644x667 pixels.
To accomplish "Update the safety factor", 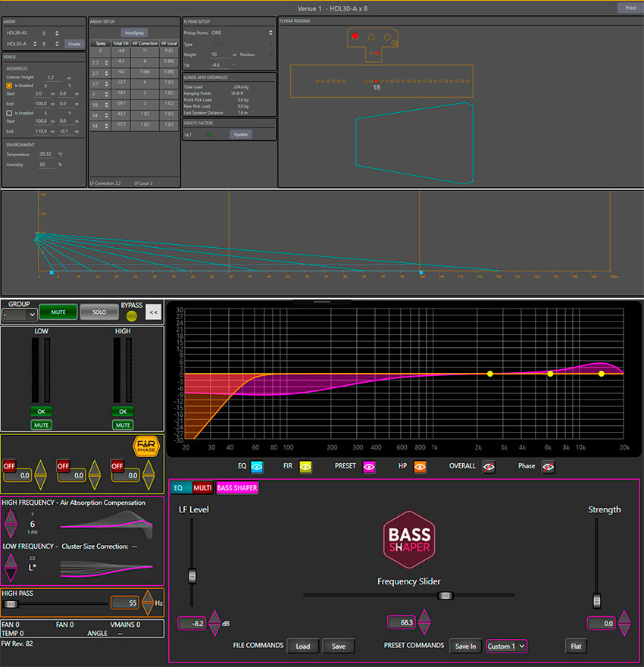I will [241, 134].
